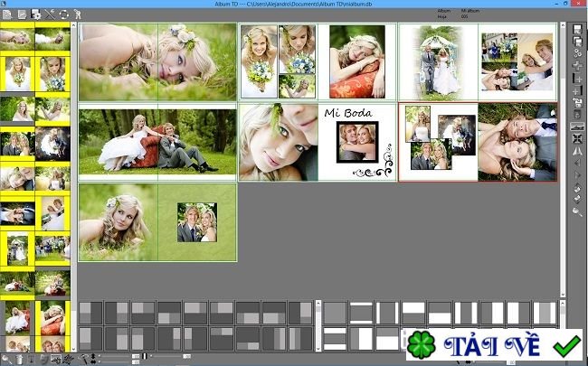Image resolution: width=588 pixels, height=366 pixels.
Task: Click the photo panel scrollbar up arrow
Action: [73, 25]
